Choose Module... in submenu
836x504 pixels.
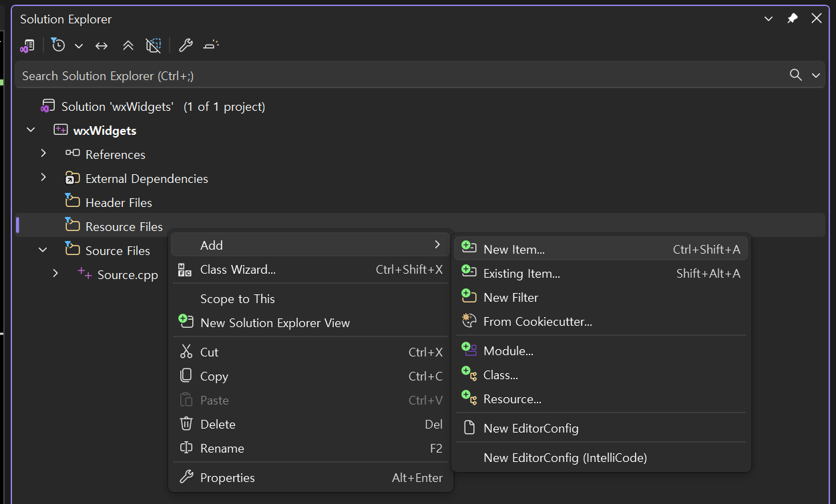coord(601,350)
